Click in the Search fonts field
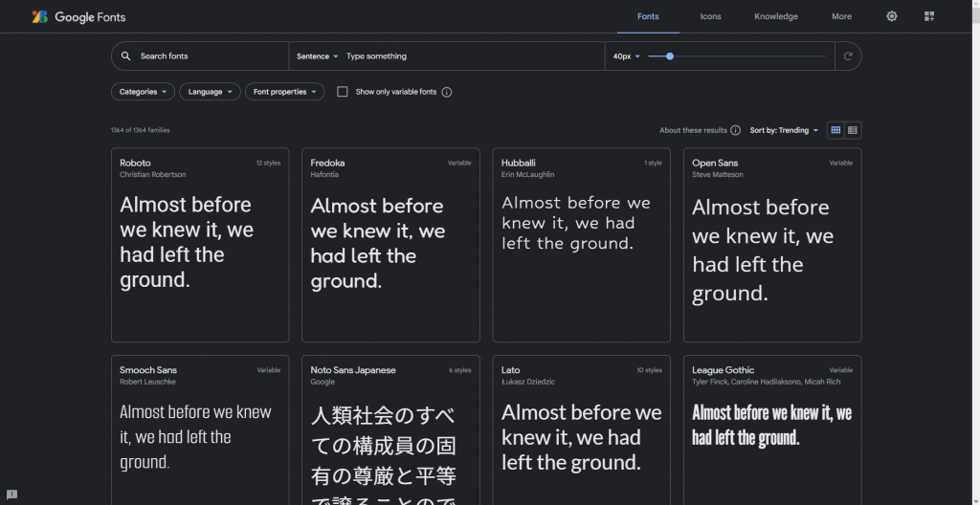 (200, 56)
